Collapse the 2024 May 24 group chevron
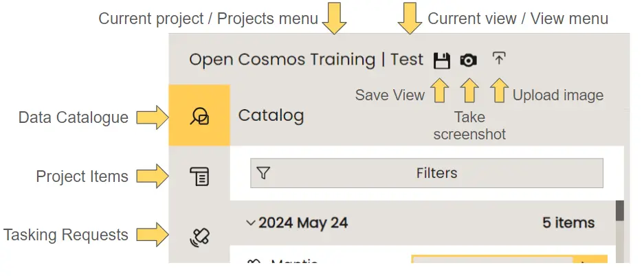This screenshot has width=644, height=276. pos(250,222)
